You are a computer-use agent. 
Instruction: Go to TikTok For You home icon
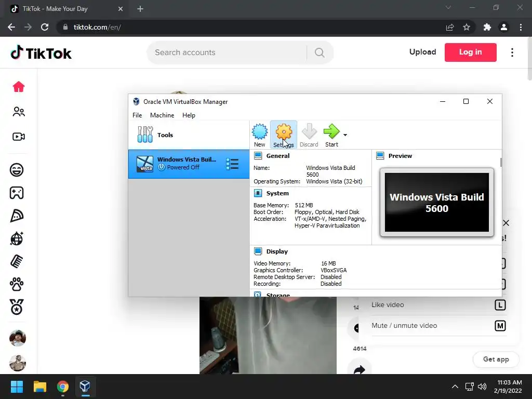tap(19, 87)
